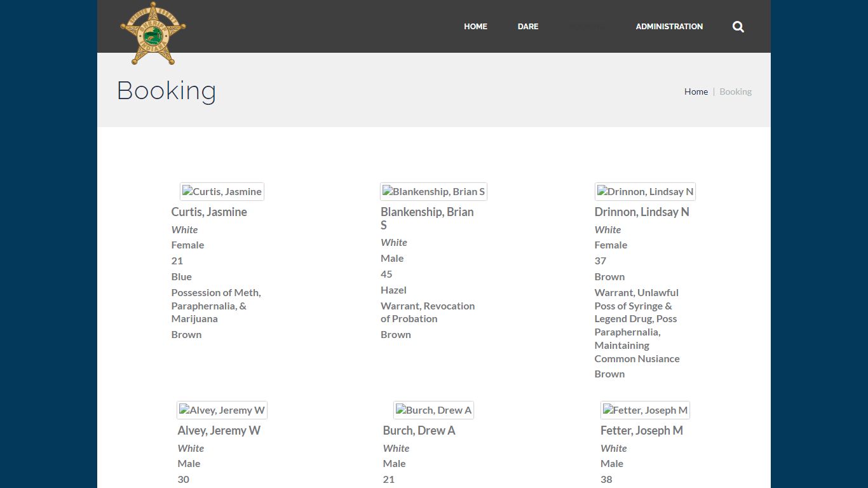
Task: Select age 21 under Burch, Drew A
Action: pyautogui.click(x=388, y=479)
